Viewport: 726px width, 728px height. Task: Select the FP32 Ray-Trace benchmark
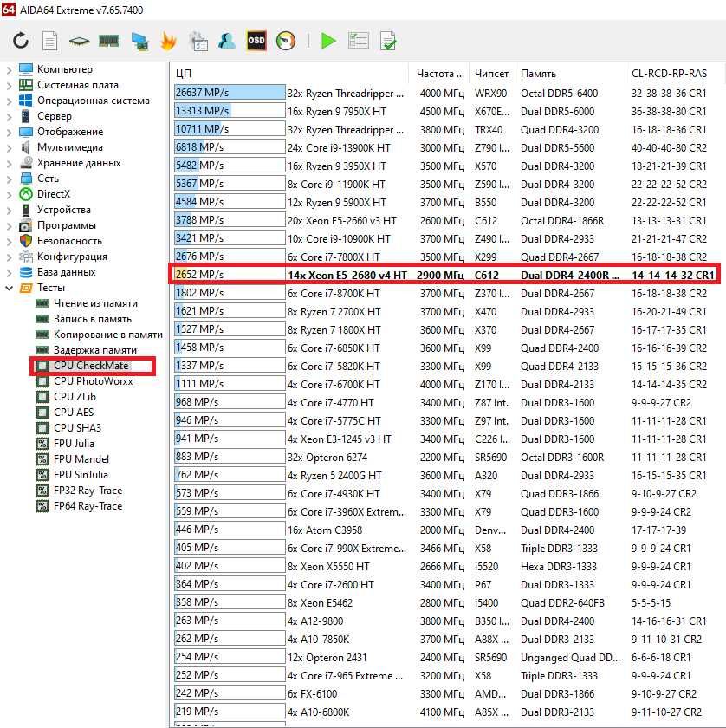(88, 491)
